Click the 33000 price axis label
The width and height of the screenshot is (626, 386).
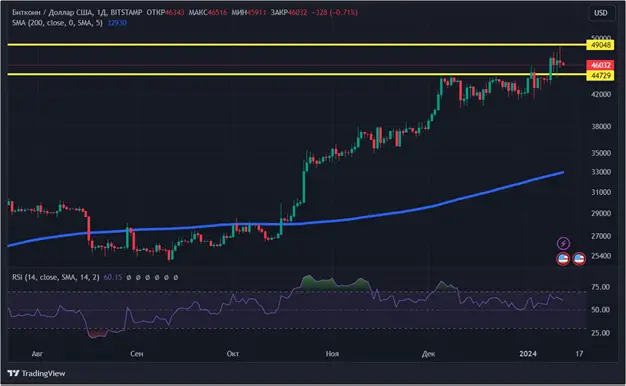tap(601, 172)
